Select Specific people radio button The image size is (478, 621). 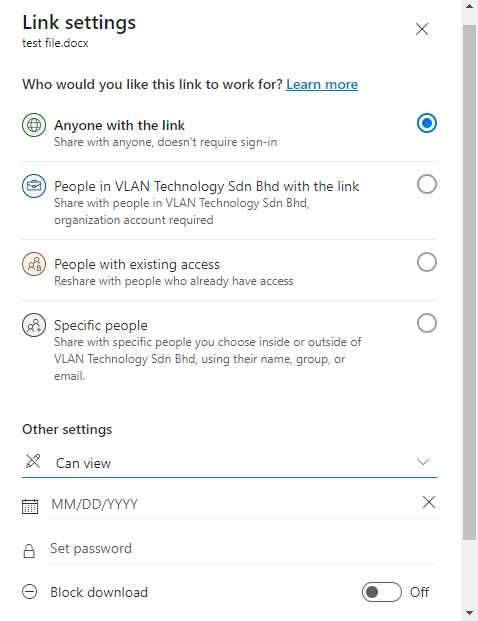[x=427, y=323]
